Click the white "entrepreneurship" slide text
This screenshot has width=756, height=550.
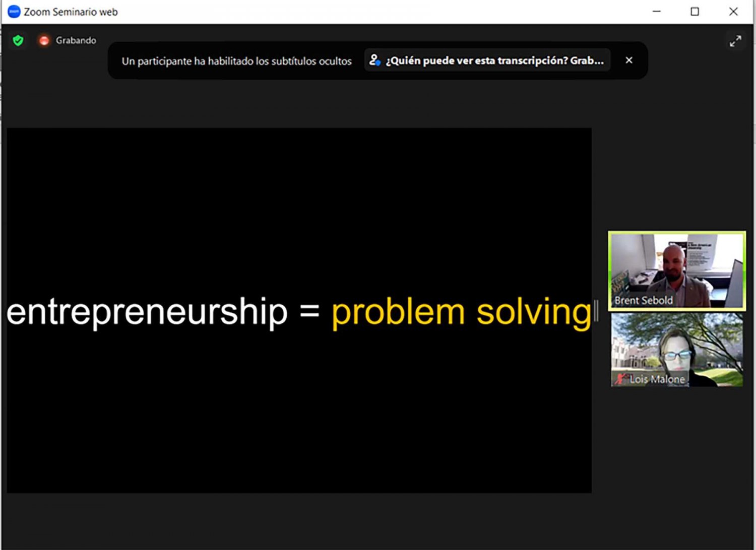(x=147, y=312)
